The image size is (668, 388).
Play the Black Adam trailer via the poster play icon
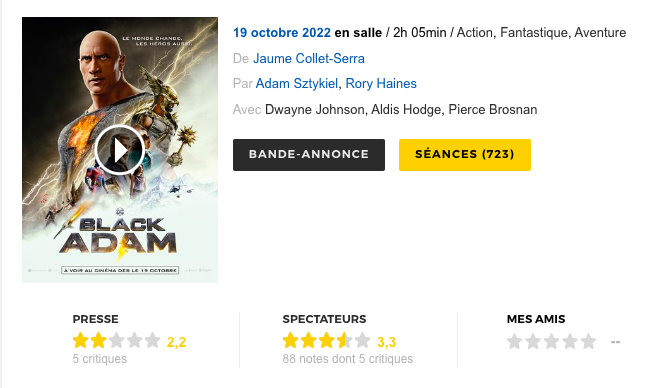119,150
